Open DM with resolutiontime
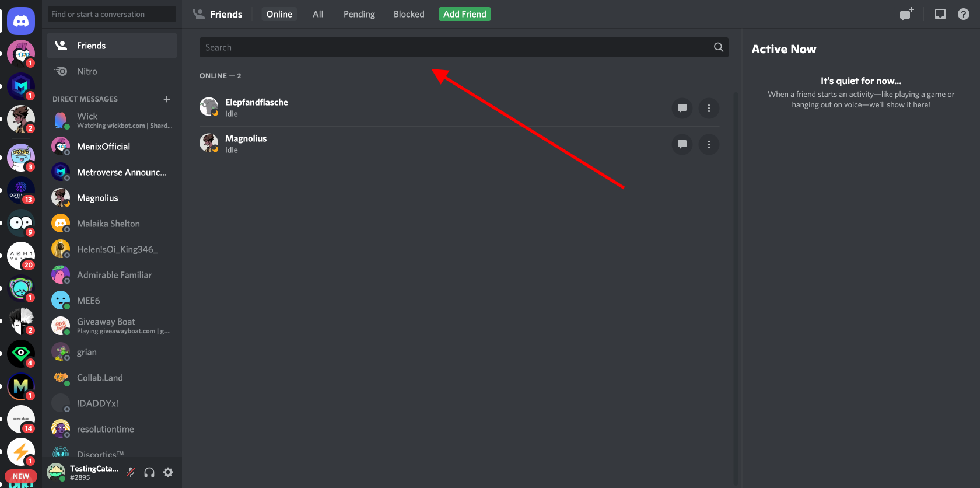Image resolution: width=980 pixels, height=488 pixels. [x=112, y=429]
